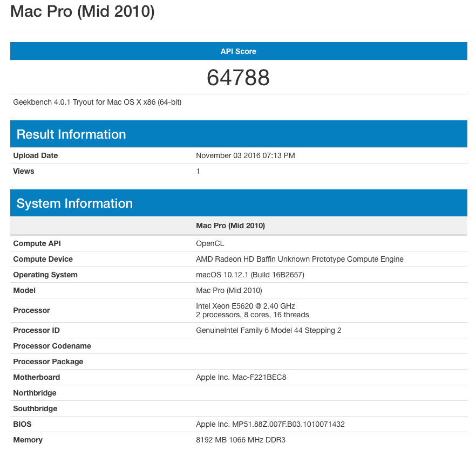Screen dimensions: 476x457
Task: Click 8192 MB 1066 MHz DDR3 value
Action: pyautogui.click(x=241, y=440)
